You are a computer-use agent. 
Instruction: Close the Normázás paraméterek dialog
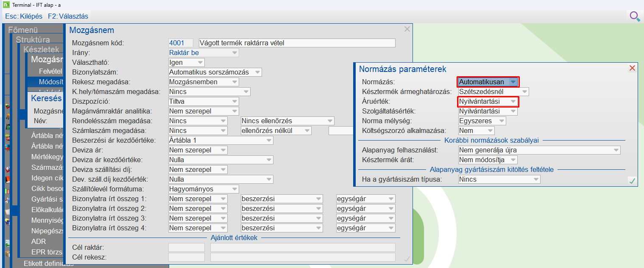[x=632, y=68]
